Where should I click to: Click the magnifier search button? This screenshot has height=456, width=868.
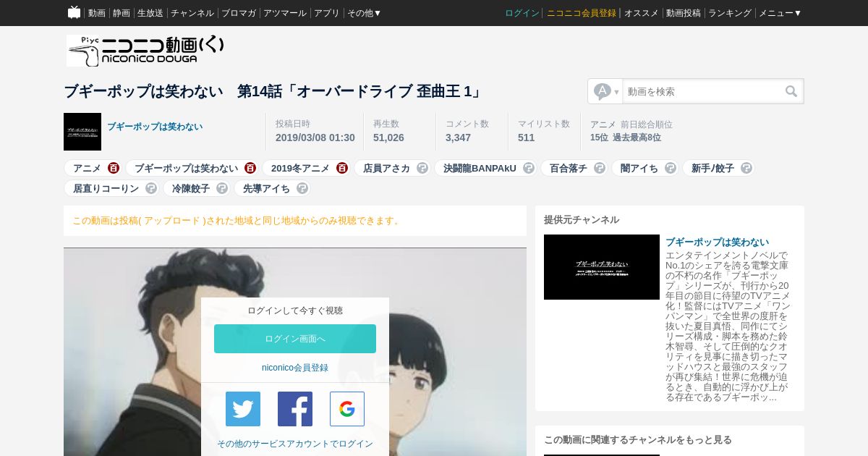[791, 91]
